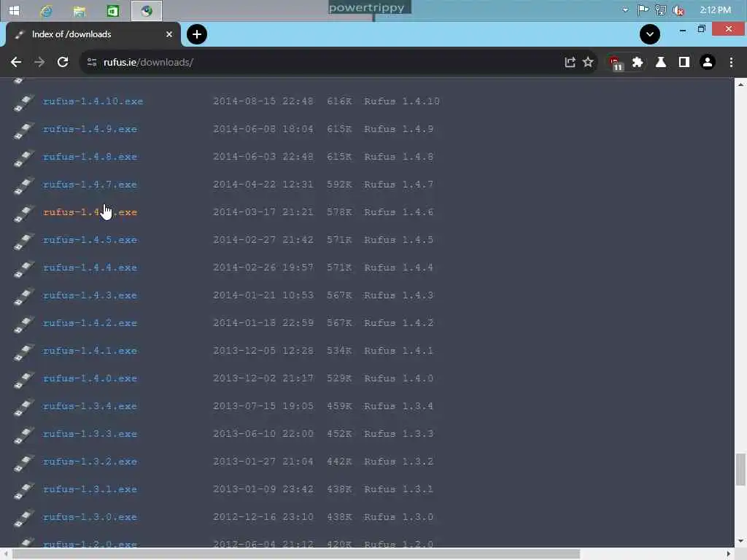Click the scroll down arrow
747x560 pixels.
(x=740, y=542)
